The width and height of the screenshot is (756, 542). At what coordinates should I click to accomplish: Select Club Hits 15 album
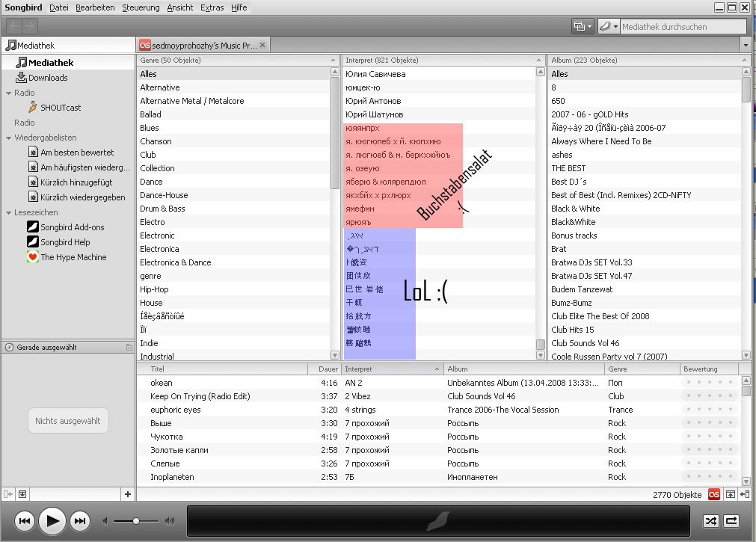coord(645,330)
